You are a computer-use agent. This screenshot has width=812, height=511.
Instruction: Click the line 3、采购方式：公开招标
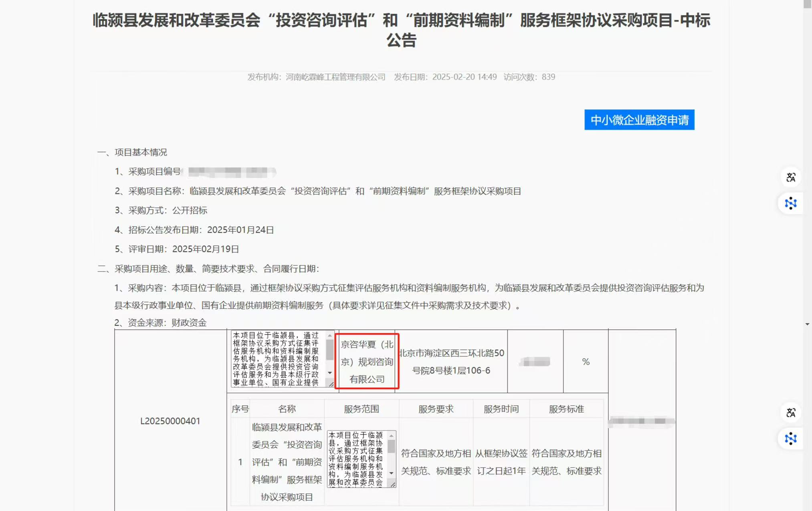click(161, 210)
